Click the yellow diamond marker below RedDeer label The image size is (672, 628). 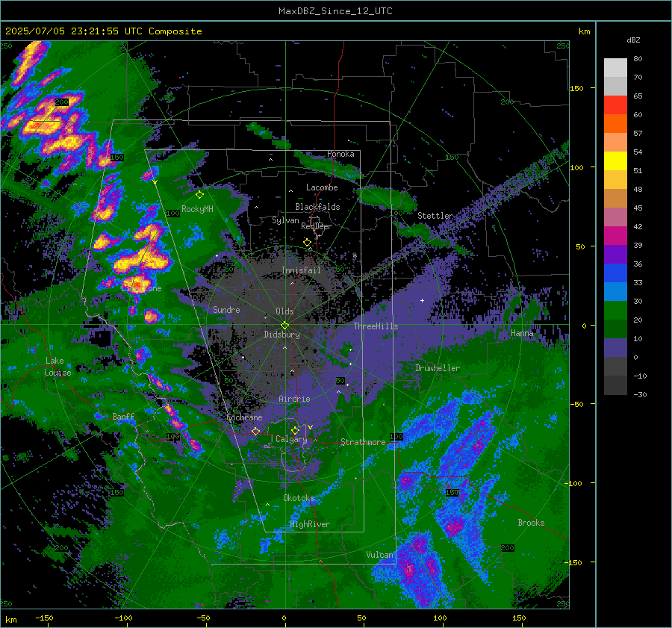pos(307,243)
